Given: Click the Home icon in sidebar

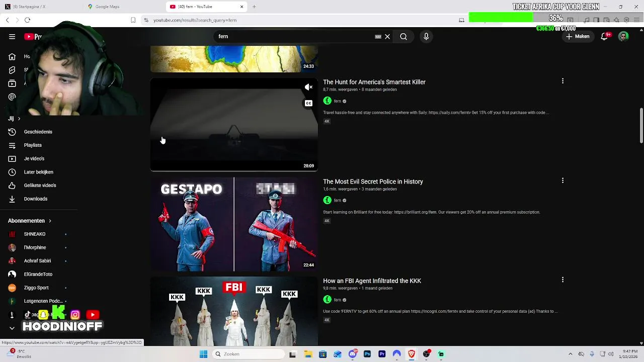Looking at the screenshot, I should pyautogui.click(x=12, y=57).
